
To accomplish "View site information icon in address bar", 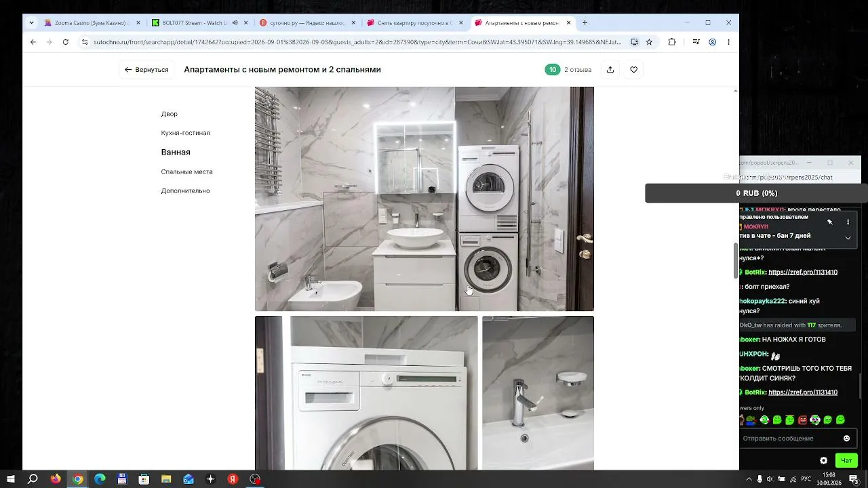I will coord(85,42).
